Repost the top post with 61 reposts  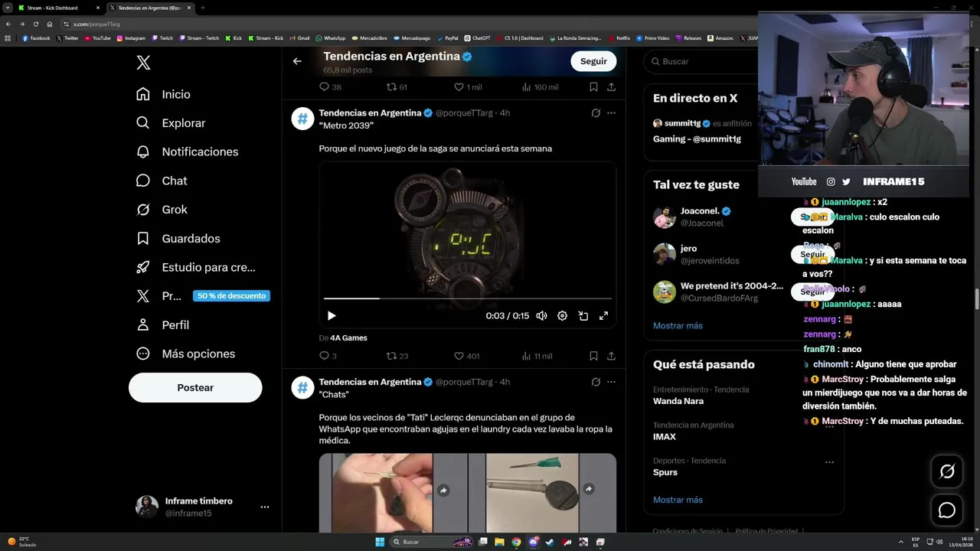pos(397,87)
